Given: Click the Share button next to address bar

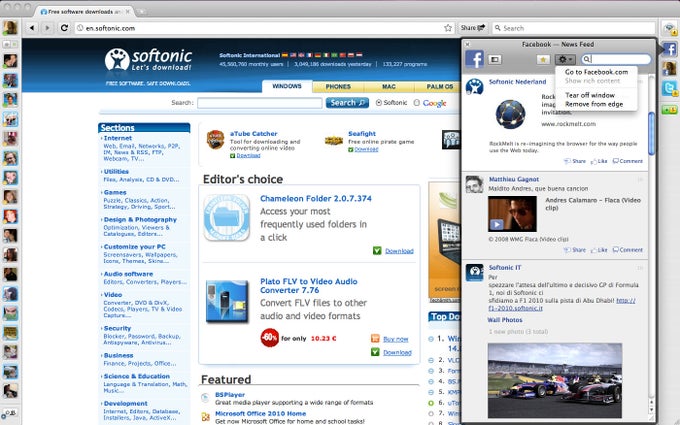Looking at the screenshot, I should [473, 28].
